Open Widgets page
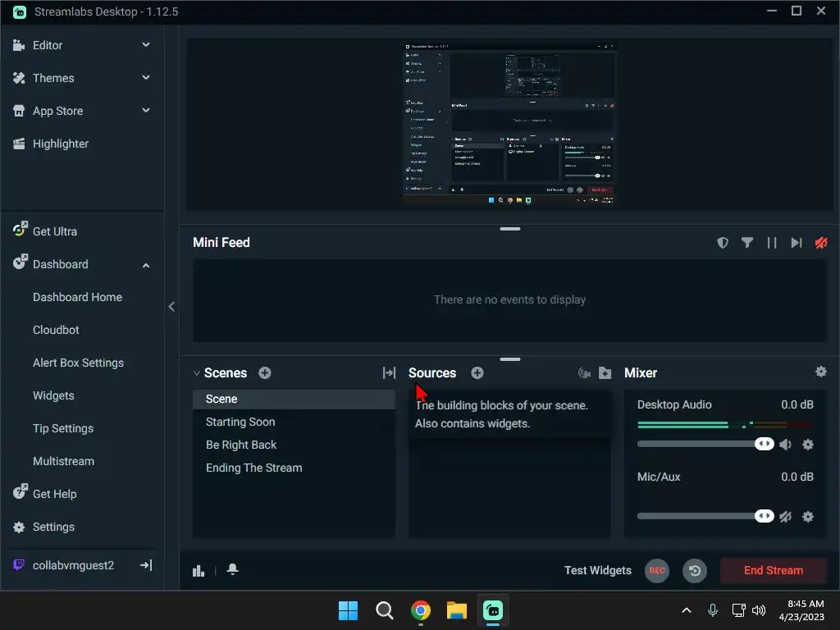This screenshot has width=840, height=630. 53,395
